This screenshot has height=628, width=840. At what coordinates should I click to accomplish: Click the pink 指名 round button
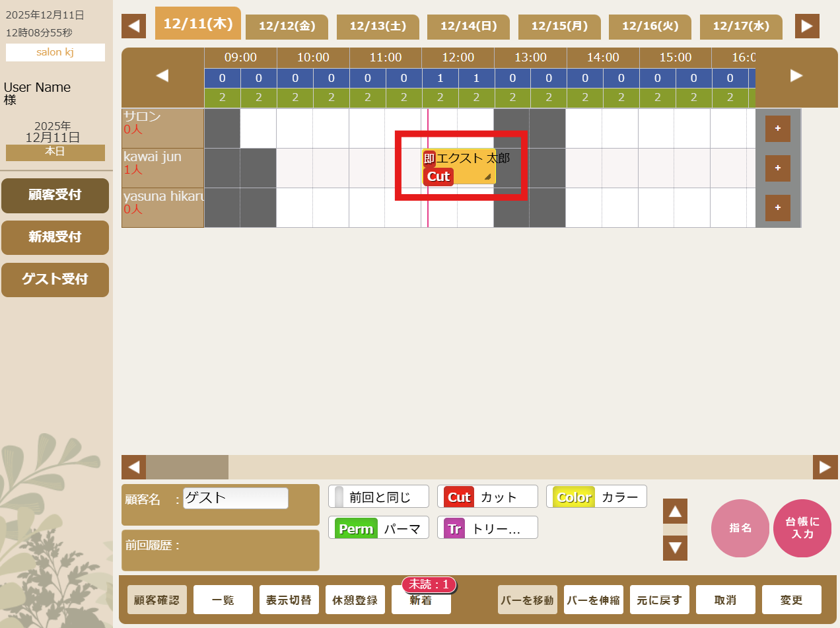pyautogui.click(x=740, y=528)
